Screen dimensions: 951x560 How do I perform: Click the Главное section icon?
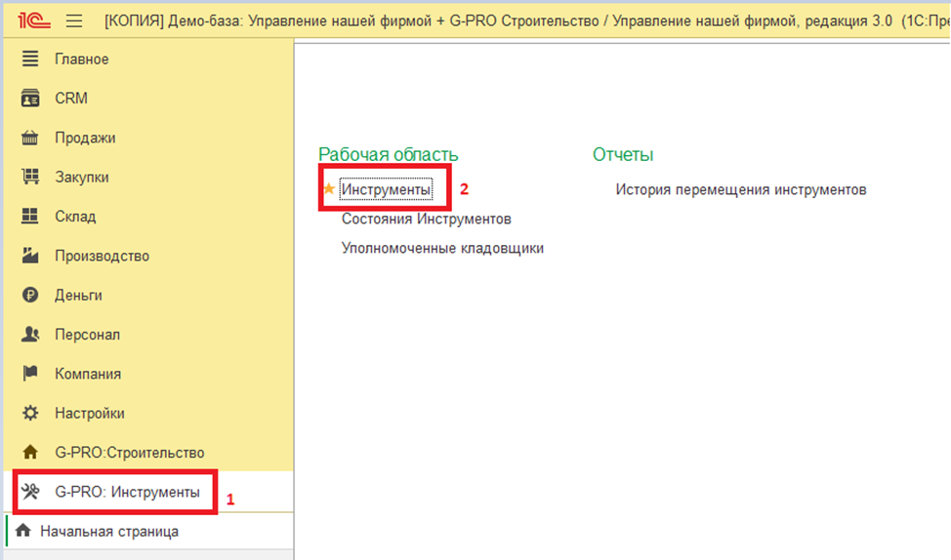(x=30, y=60)
